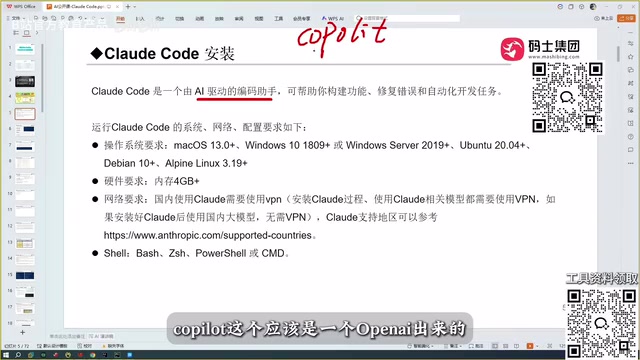The height and width of the screenshot is (360, 640).
Task: Open the 工具 ribbon tab
Action: pyautogui.click(x=279, y=19)
